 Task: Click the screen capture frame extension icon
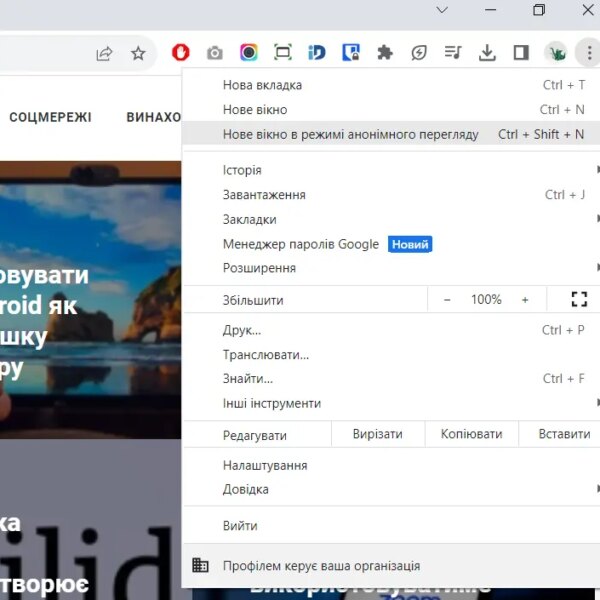283,52
